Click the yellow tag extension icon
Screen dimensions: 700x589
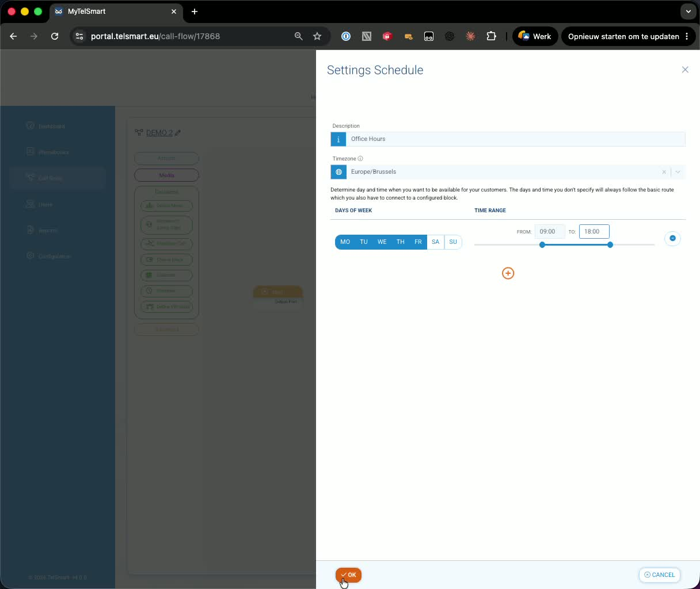click(408, 36)
